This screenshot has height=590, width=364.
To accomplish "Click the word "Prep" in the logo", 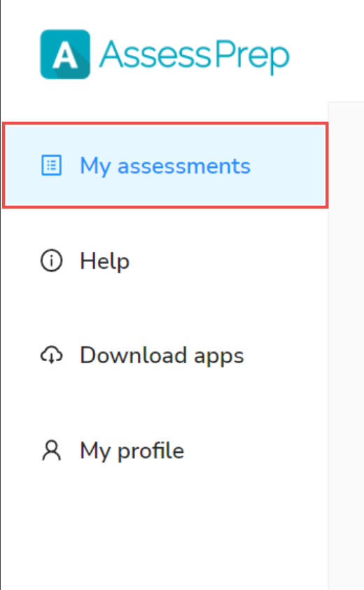I will (x=252, y=57).
